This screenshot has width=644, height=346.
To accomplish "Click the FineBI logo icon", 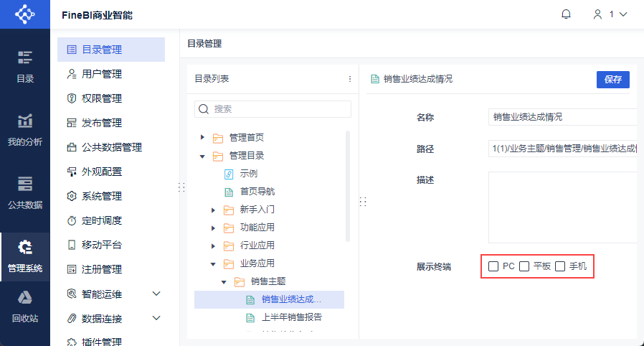I will coord(24,14).
